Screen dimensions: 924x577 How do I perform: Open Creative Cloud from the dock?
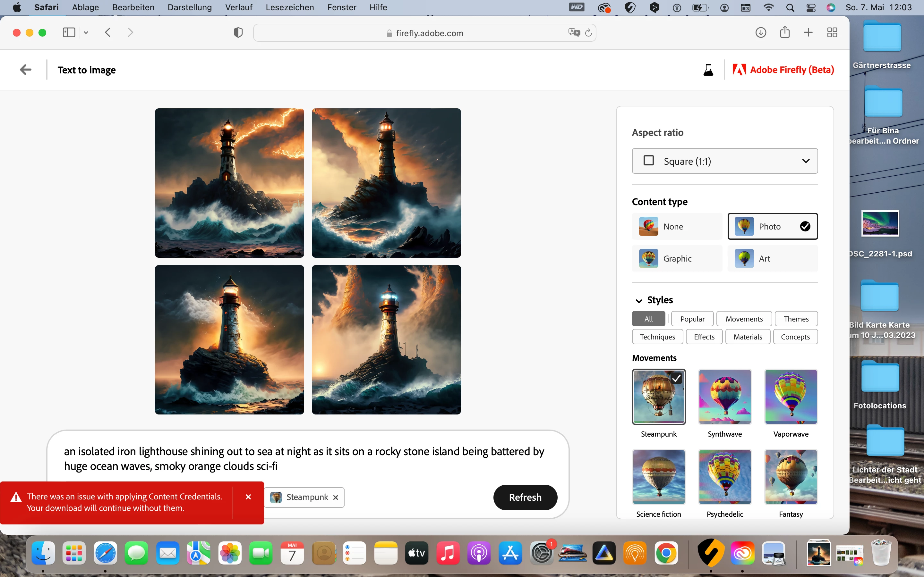point(743,553)
